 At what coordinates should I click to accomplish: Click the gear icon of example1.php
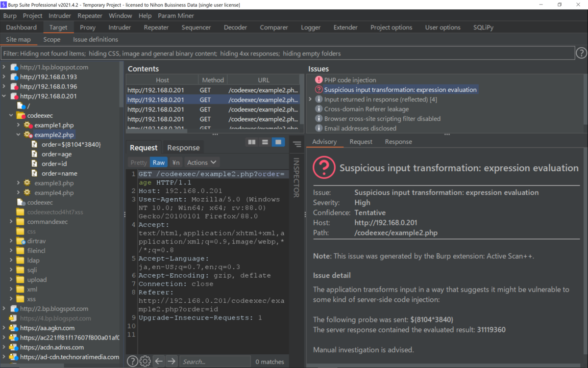point(28,126)
